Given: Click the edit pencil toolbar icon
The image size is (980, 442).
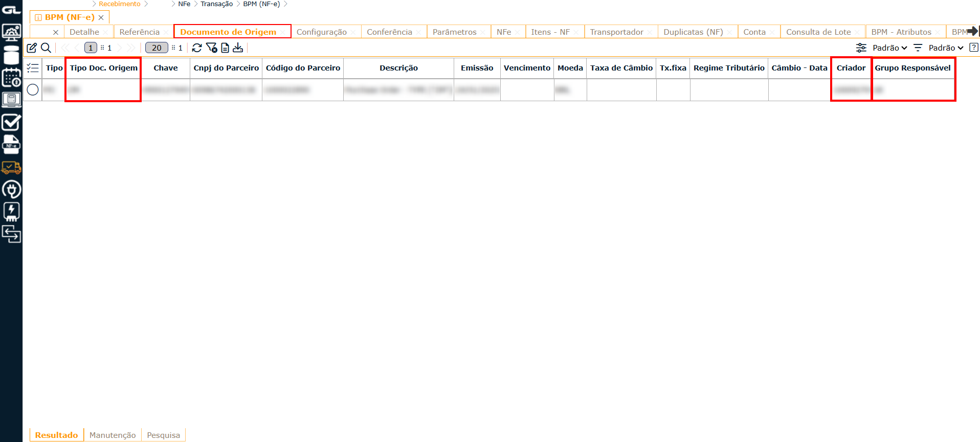Looking at the screenshot, I should point(32,48).
